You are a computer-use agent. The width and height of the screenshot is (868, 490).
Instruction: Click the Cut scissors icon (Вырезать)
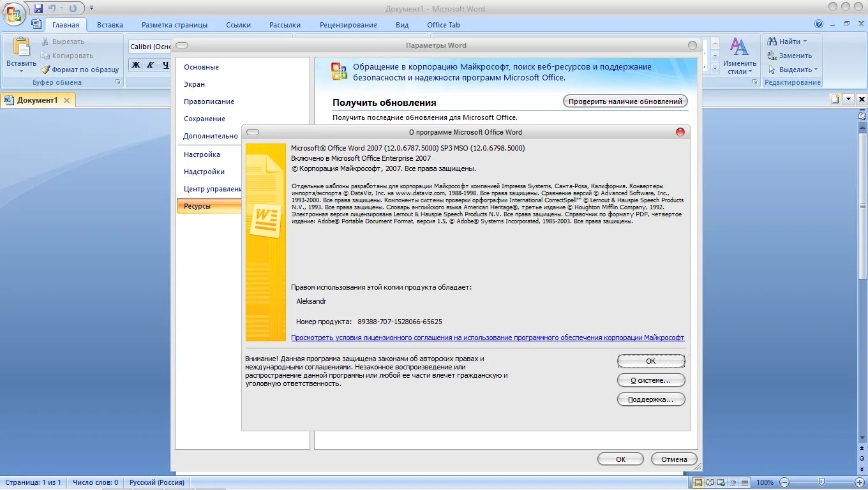click(x=45, y=41)
